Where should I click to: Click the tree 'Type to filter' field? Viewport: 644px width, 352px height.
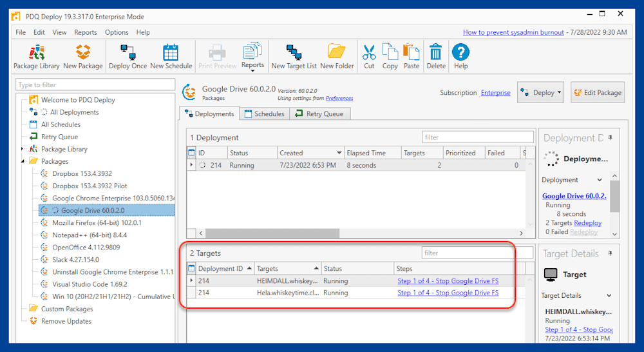click(x=95, y=84)
